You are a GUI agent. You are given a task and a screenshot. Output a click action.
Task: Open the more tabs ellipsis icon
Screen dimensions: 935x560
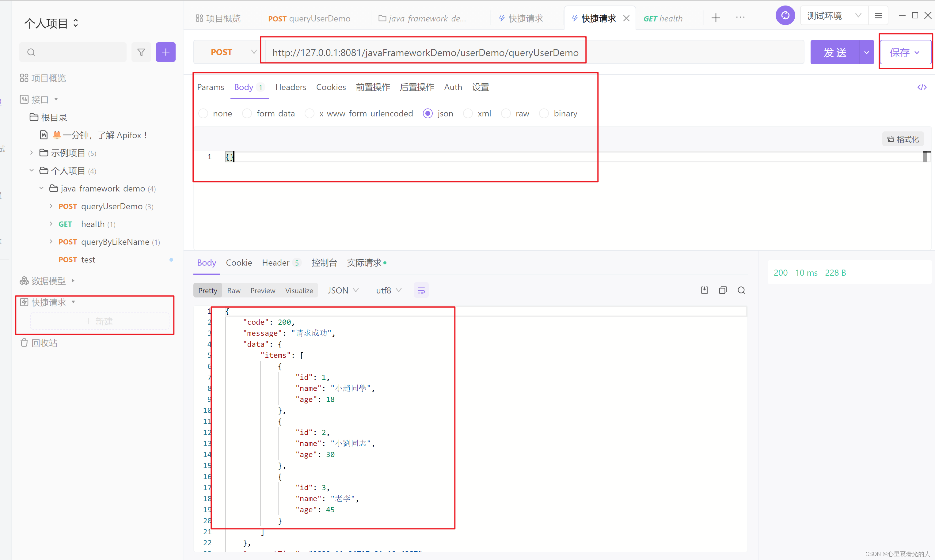pyautogui.click(x=740, y=17)
